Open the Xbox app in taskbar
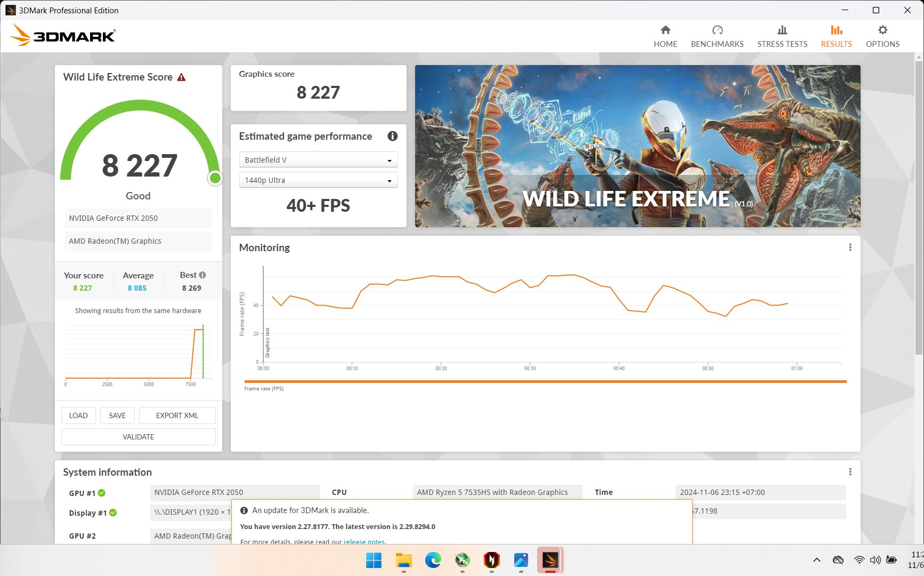The width and height of the screenshot is (924, 576). (462, 561)
